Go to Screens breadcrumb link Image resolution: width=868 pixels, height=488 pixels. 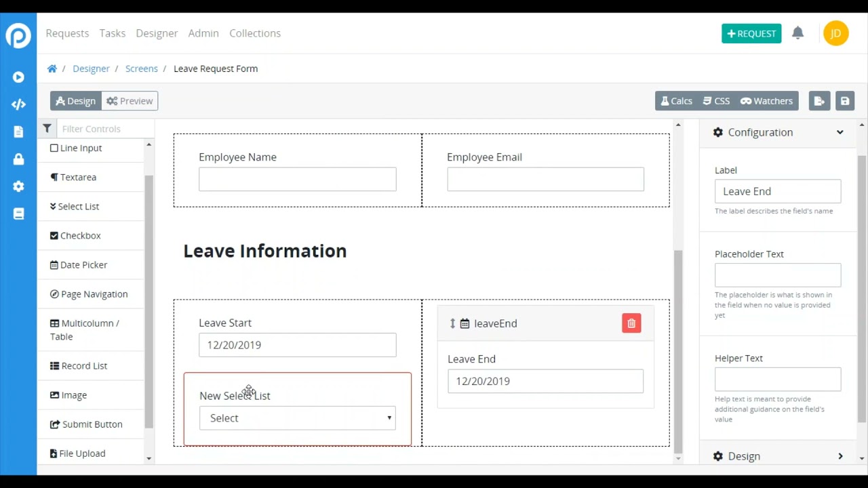pos(141,68)
